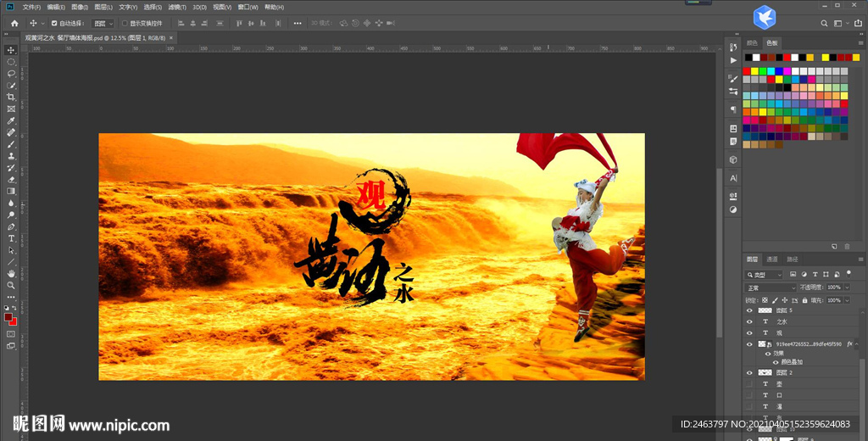
Task: Uncheck the 自动选择 auto-select checkbox
Action: pos(55,23)
